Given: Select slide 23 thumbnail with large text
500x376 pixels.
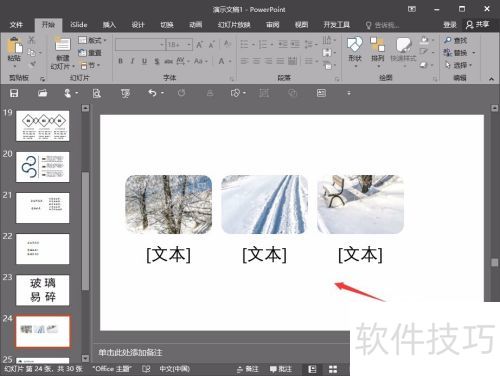Looking at the screenshot, I should 43,290.
